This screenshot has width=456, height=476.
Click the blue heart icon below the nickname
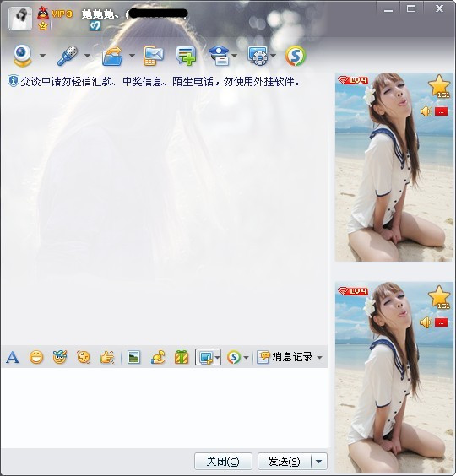(95, 26)
